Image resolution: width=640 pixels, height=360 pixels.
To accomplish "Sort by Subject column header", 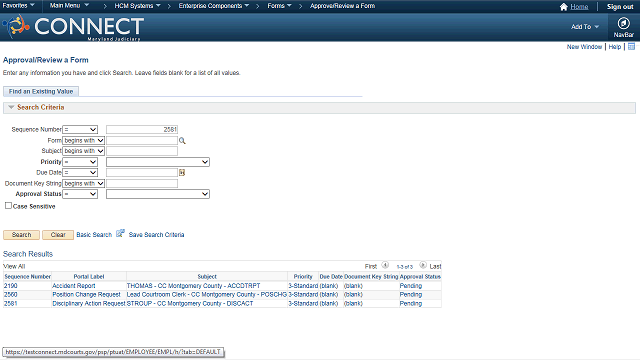I will (x=207, y=276).
